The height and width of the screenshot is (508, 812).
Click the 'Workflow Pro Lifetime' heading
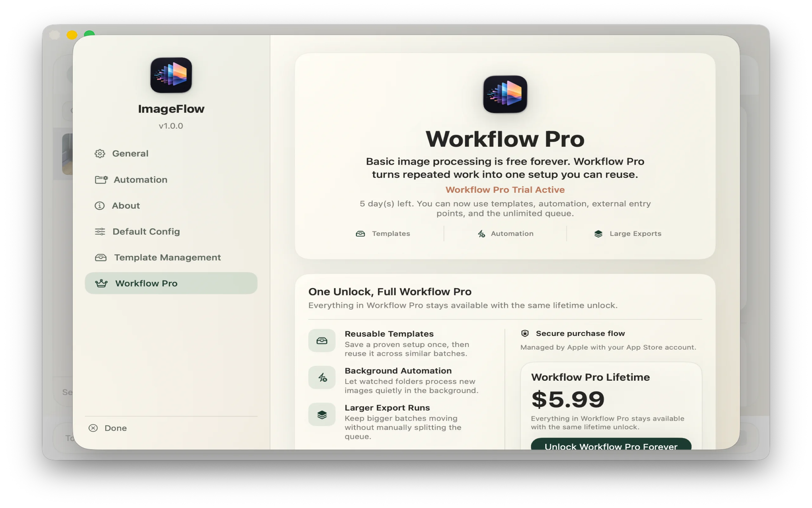click(x=590, y=377)
